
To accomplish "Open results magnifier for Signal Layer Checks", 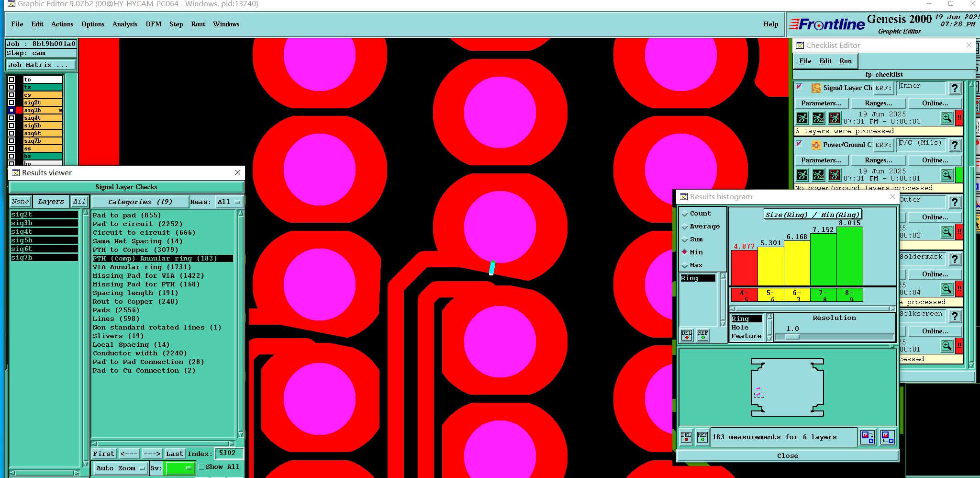I will tap(947, 118).
